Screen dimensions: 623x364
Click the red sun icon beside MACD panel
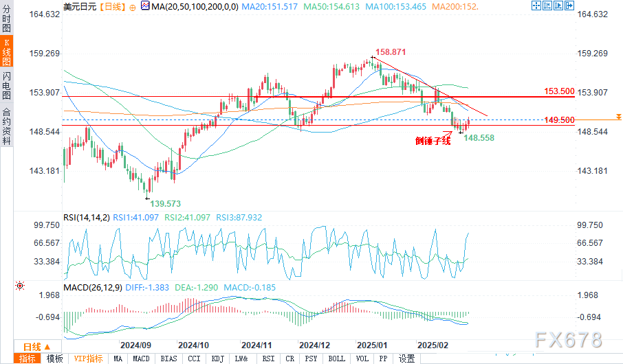[x=20, y=285]
